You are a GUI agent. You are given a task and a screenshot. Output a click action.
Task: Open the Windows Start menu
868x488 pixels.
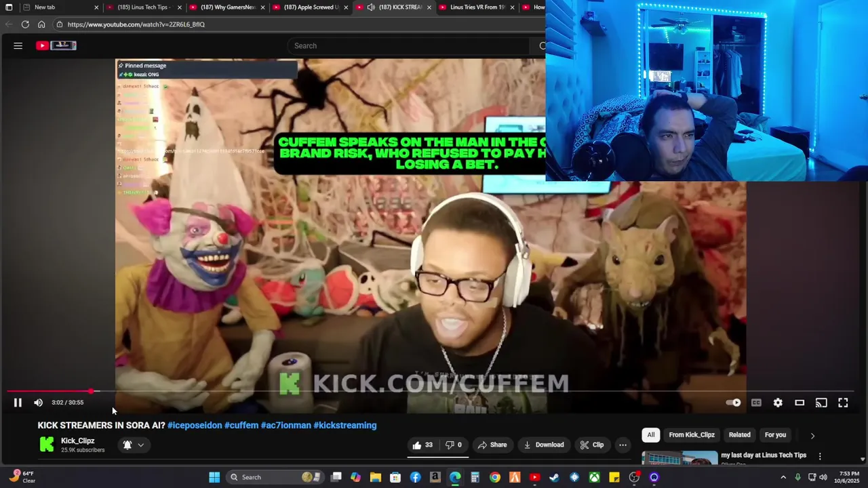(214, 477)
